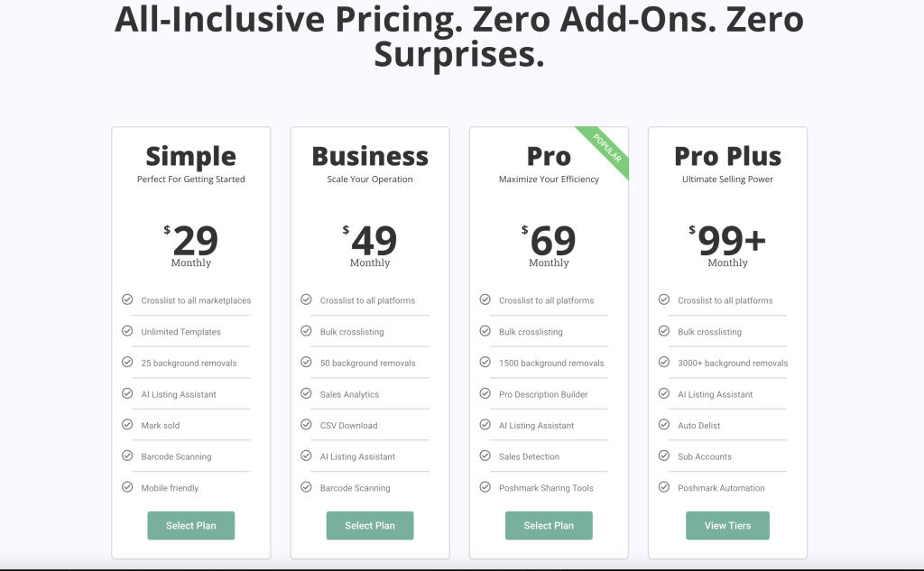
Task: Click the check icon next to Sub Accounts
Action: 664,456
